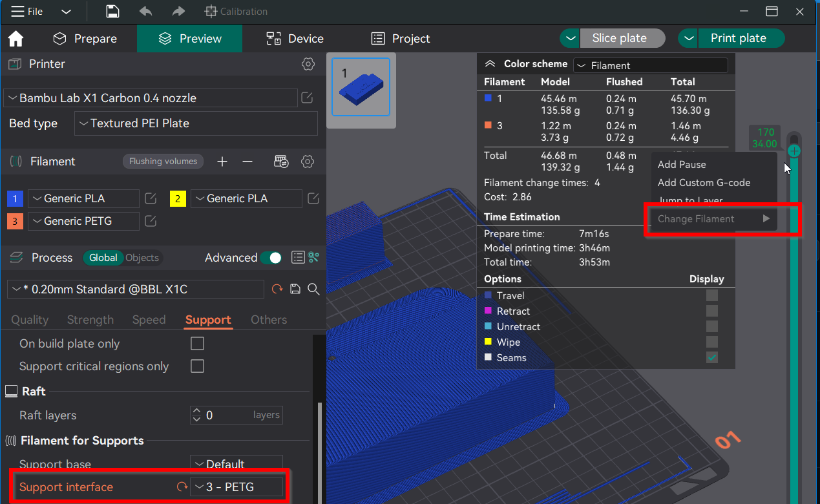820x504 pixels.
Task: Add a new filament with the plus icon
Action: click(x=222, y=161)
